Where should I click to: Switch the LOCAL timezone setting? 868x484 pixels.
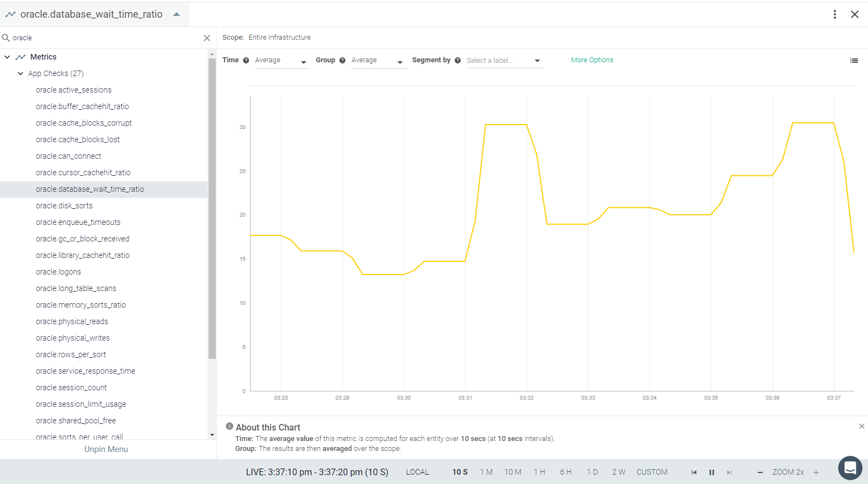418,472
